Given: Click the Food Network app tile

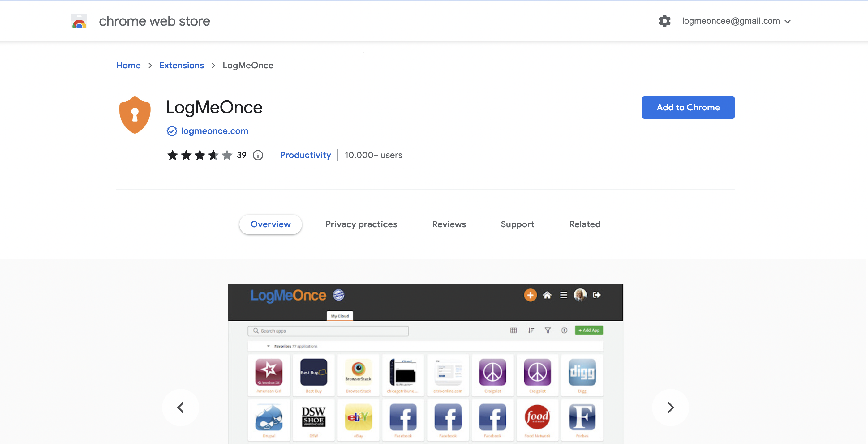Looking at the screenshot, I should click(x=537, y=420).
